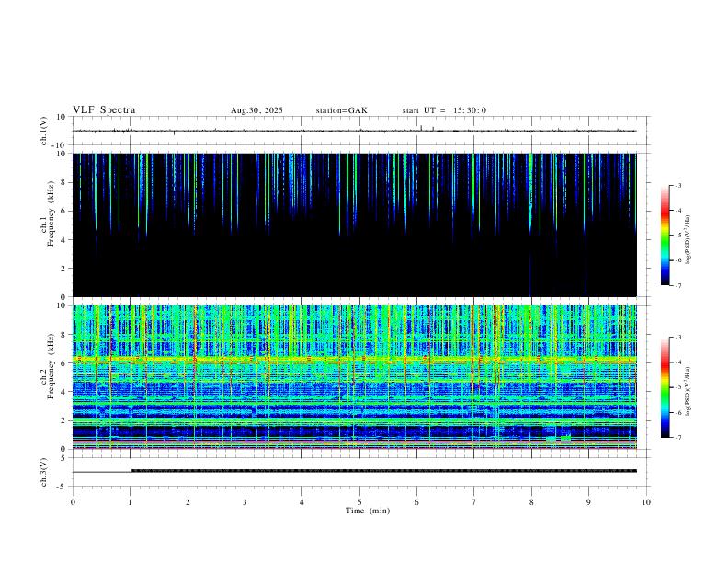Click the "10" tick label on the Time axis

[646, 502]
